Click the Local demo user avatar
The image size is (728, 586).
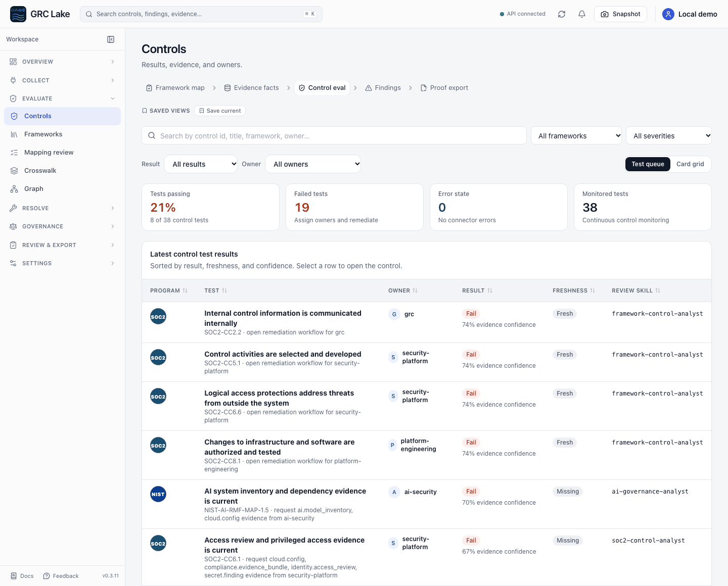(668, 14)
